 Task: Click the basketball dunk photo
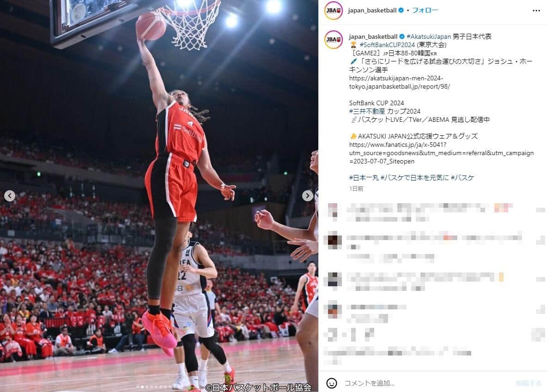point(159,196)
